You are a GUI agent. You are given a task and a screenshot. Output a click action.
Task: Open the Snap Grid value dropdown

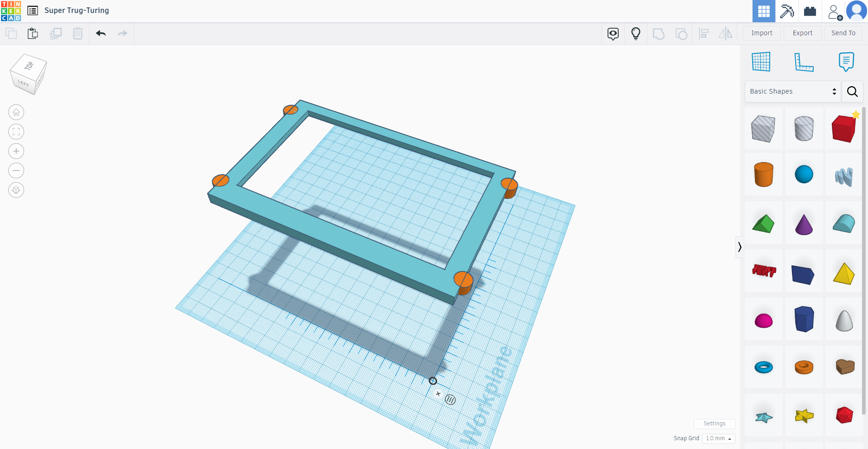coord(718,438)
